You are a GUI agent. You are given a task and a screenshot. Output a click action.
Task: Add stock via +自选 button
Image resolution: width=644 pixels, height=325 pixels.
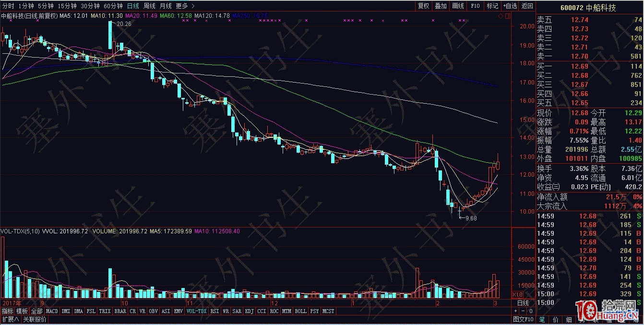510,6
